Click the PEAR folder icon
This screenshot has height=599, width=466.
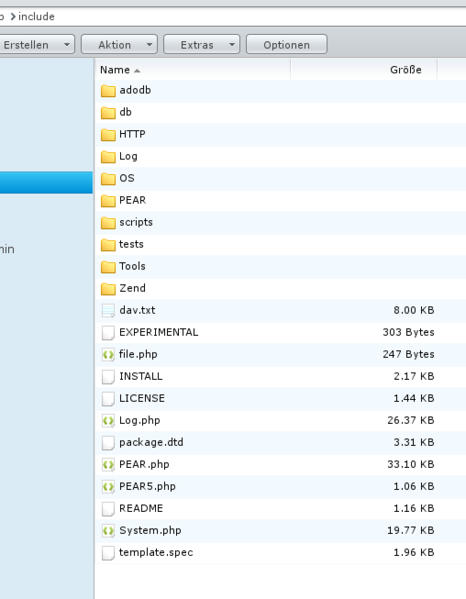pos(108,201)
